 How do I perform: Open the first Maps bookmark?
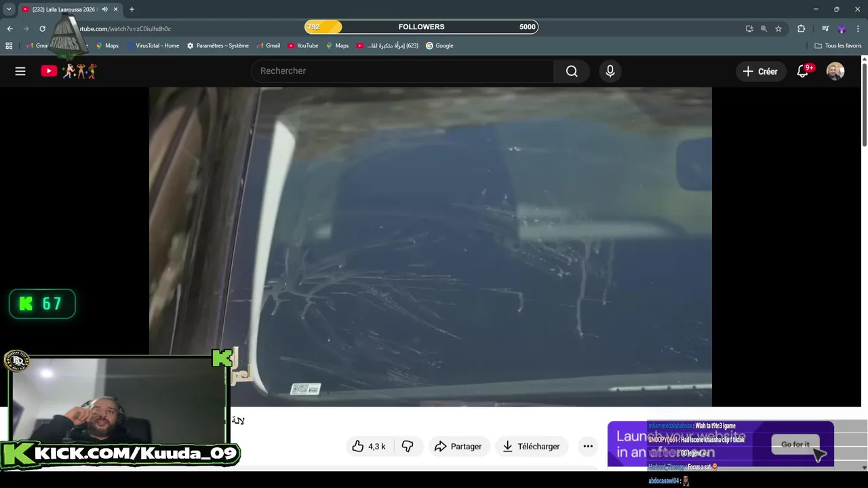click(106, 45)
